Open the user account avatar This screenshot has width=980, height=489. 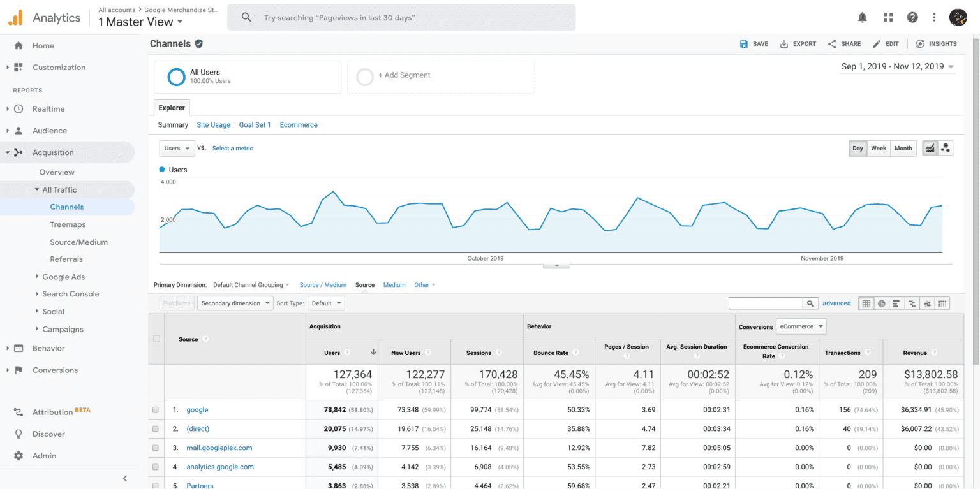point(958,17)
